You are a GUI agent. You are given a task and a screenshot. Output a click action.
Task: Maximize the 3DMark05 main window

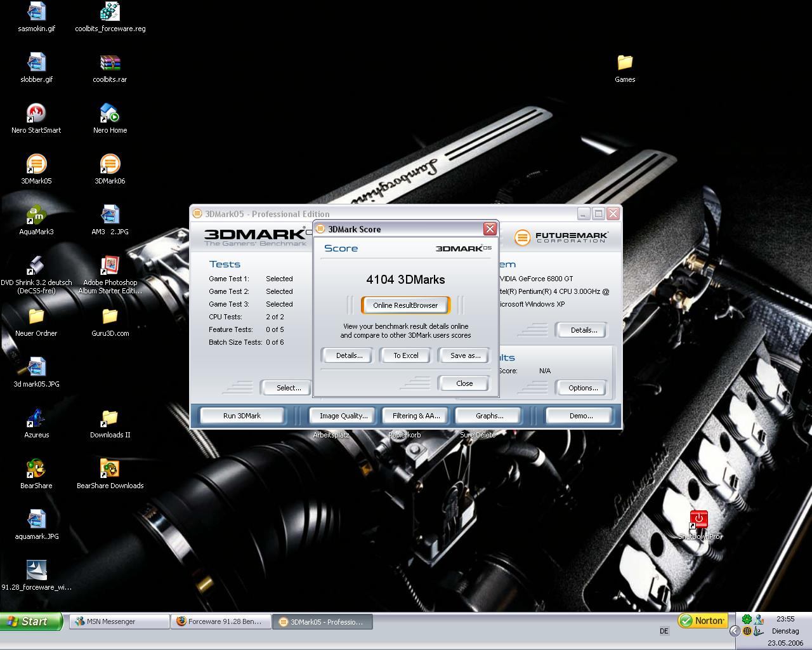click(x=598, y=214)
